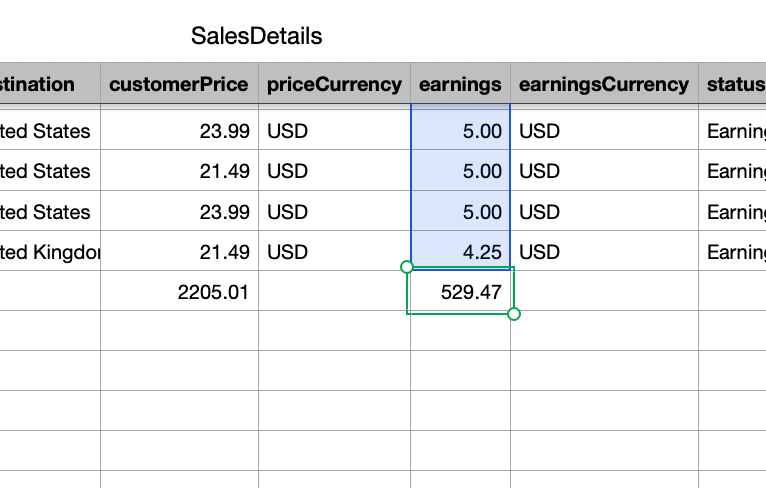
Task: Click earningsCurrency USD cell beside 4.25
Action: coord(604,252)
